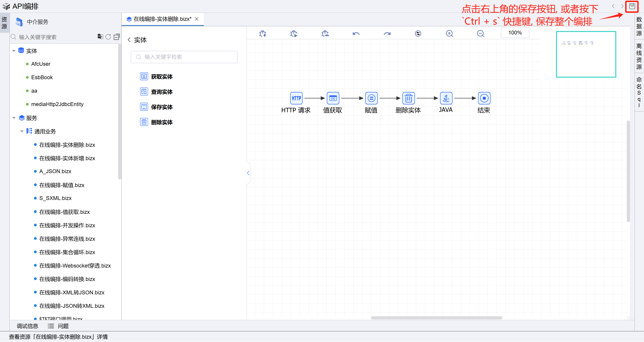
Task: Click the 输入关键字检索 search field
Action: pyautogui.click(x=184, y=57)
